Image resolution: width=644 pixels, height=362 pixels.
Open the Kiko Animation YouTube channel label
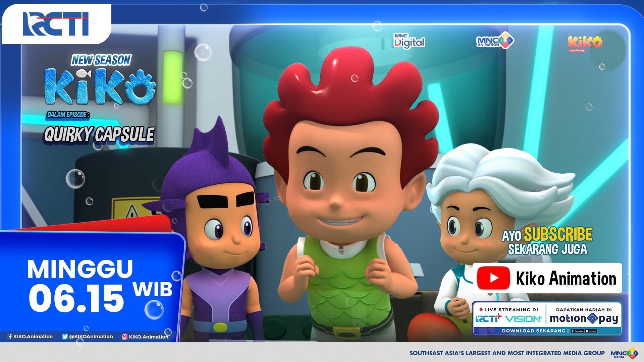(x=566, y=278)
